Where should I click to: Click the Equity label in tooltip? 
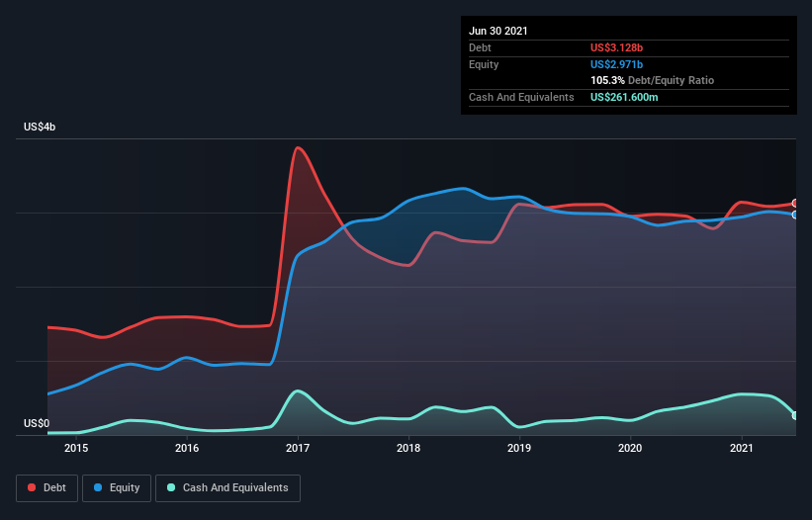click(x=484, y=64)
